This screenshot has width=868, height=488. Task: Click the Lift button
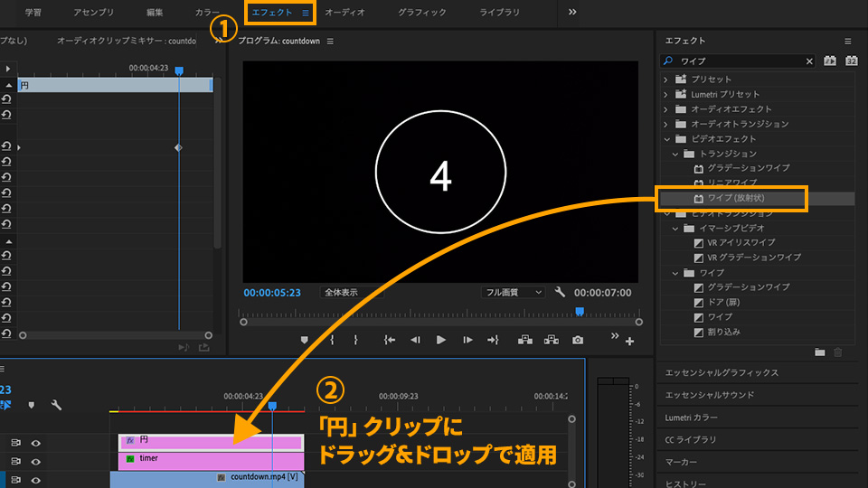click(x=524, y=340)
